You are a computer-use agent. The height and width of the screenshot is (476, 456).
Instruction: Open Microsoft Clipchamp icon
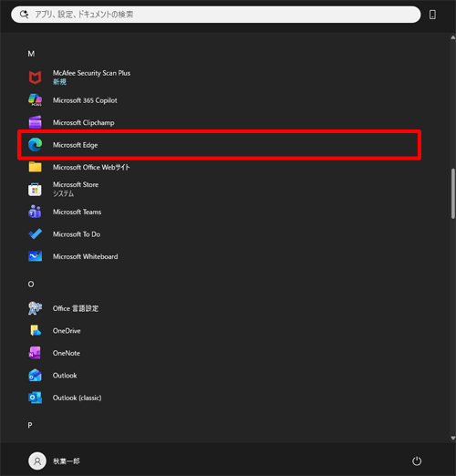(35, 122)
